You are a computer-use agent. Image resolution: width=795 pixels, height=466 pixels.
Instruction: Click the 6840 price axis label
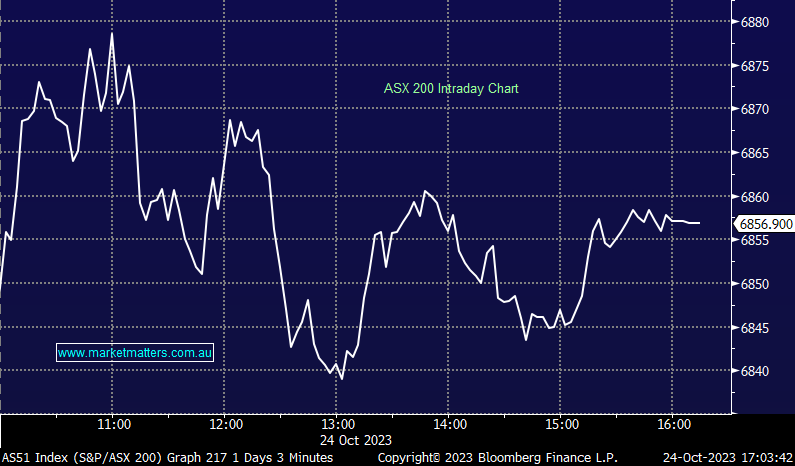click(x=756, y=372)
